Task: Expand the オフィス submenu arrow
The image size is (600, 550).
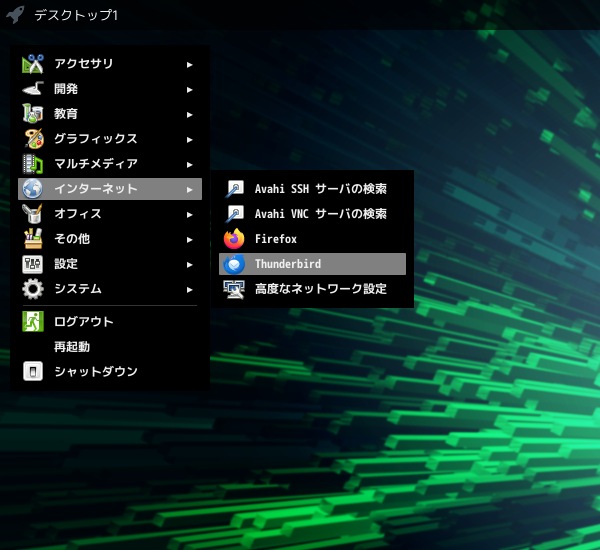Action: pos(189,215)
